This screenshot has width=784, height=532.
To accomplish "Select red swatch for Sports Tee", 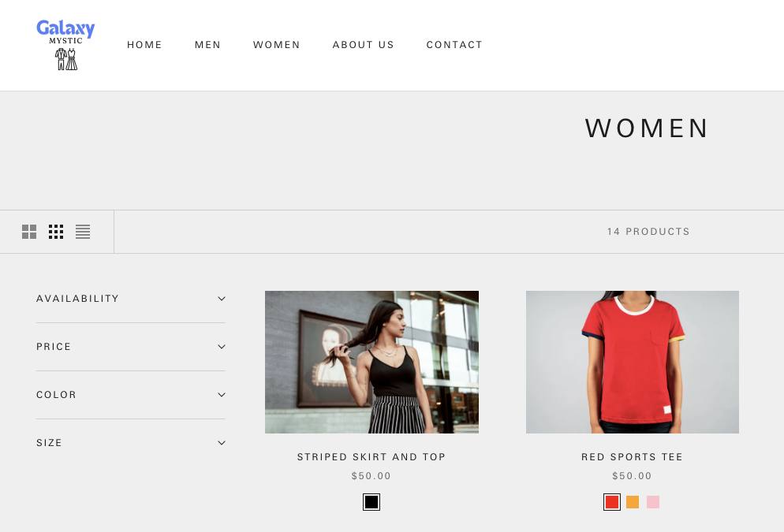I will [x=612, y=502].
